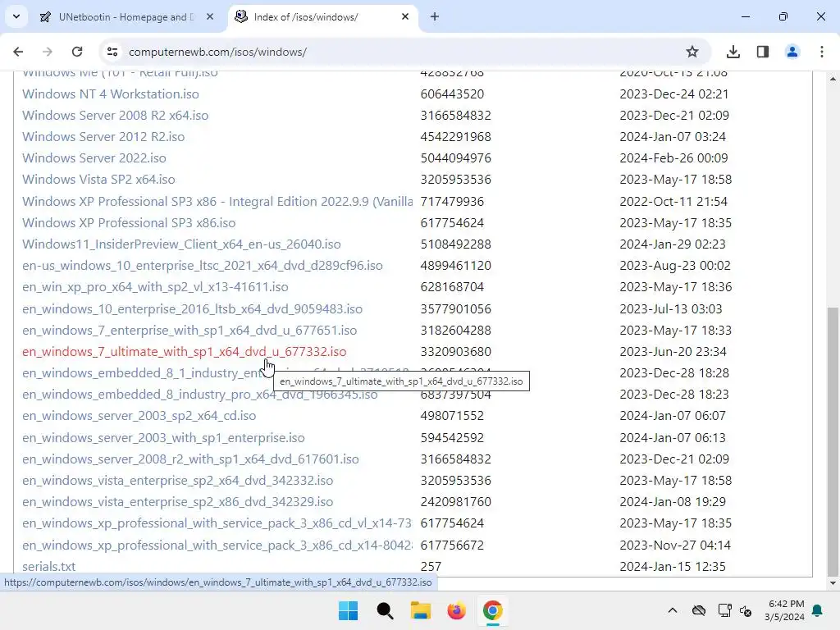
Task: Select the Index of /isos/windows/ tab
Action: (323, 16)
